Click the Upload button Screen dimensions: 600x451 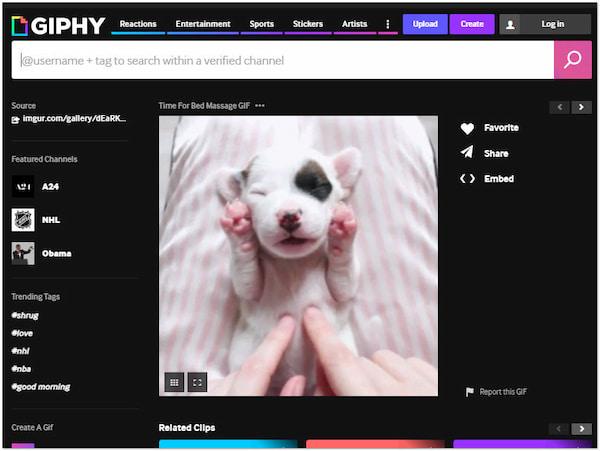click(x=425, y=24)
